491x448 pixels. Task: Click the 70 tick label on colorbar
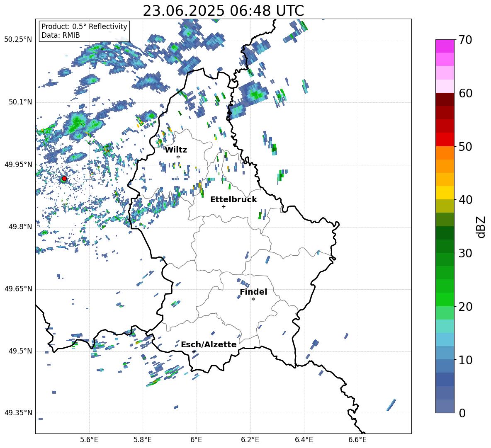(466, 40)
